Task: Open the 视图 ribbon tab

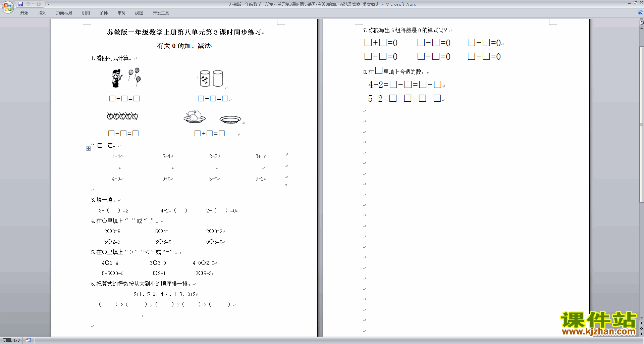Action: [x=139, y=13]
